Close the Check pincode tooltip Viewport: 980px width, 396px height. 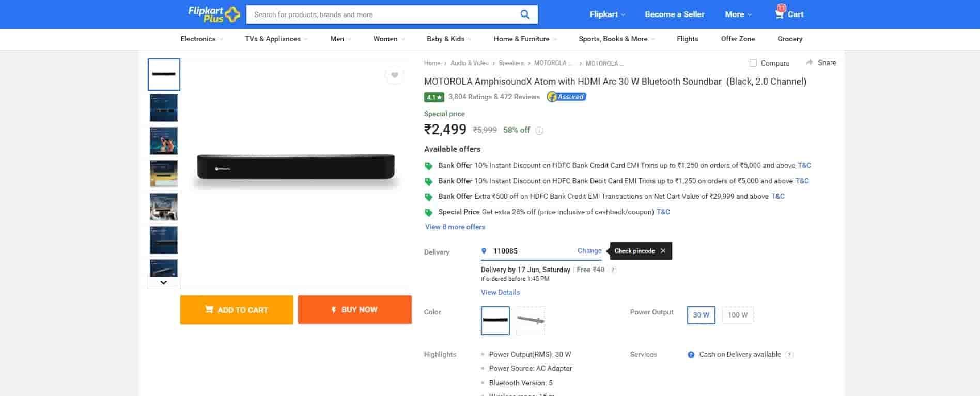click(x=663, y=251)
